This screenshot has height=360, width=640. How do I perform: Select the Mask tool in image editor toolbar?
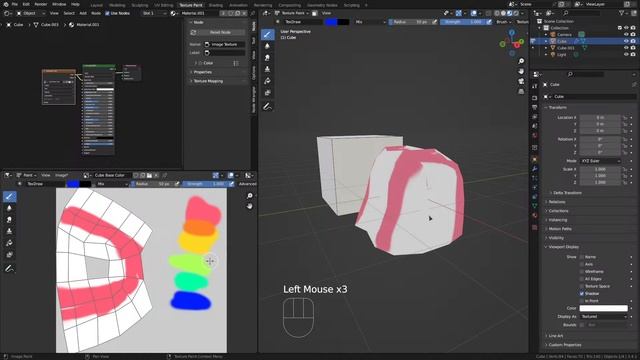(x=9, y=255)
